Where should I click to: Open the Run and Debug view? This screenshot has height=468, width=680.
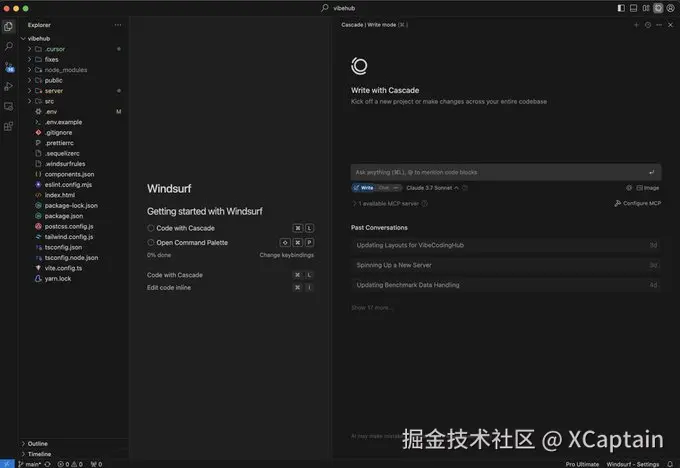pos(8,86)
